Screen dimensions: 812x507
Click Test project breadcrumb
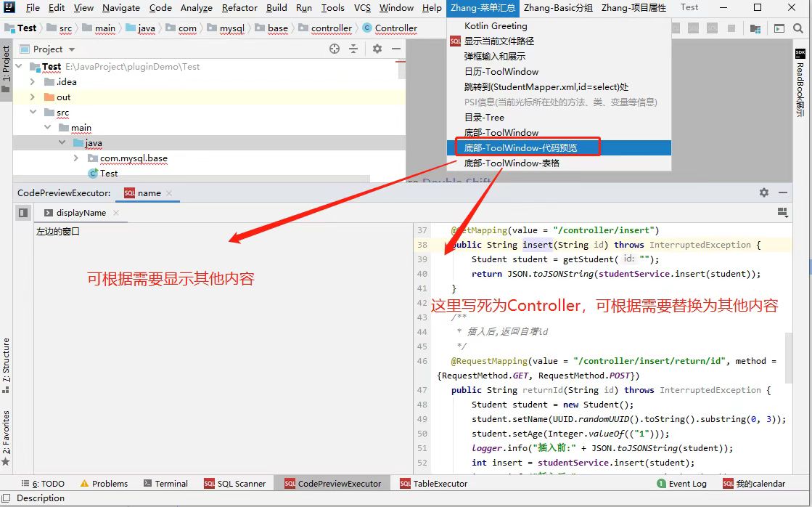(x=21, y=28)
